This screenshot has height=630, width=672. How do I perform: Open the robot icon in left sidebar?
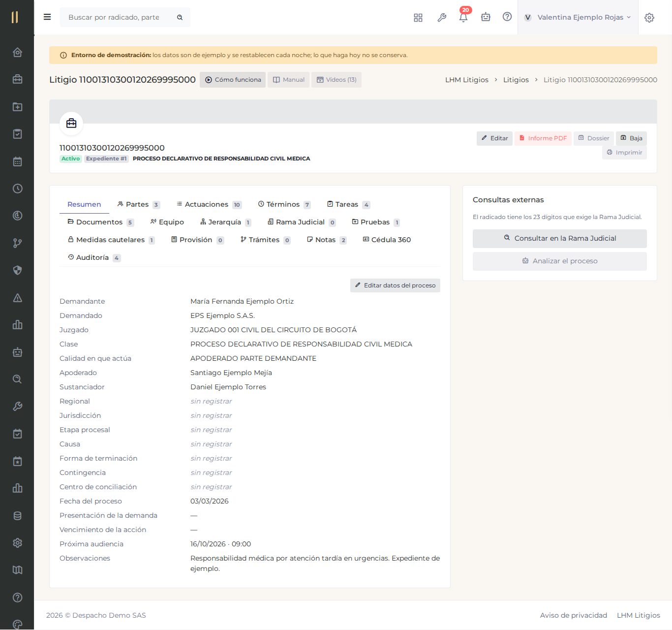click(x=17, y=352)
